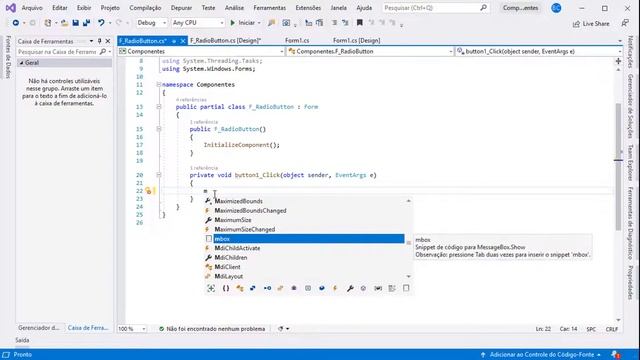
Task: Collapse the namespace Componentes block
Action: coord(159,84)
